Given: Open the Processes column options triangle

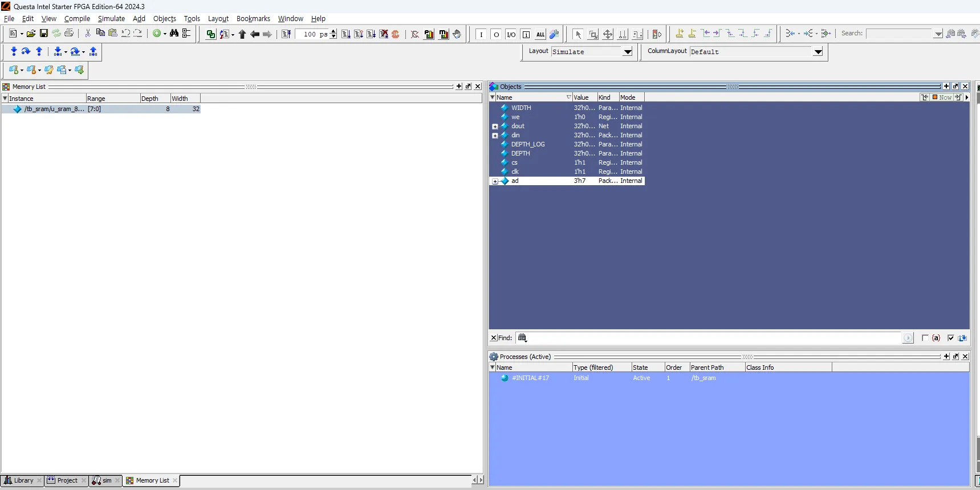Looking at the screenshot, I should coord(493,367).
